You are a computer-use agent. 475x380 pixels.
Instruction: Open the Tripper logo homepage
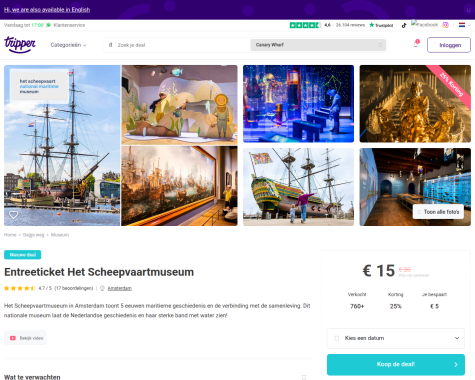pyautogui.click(x=20, y=45)
